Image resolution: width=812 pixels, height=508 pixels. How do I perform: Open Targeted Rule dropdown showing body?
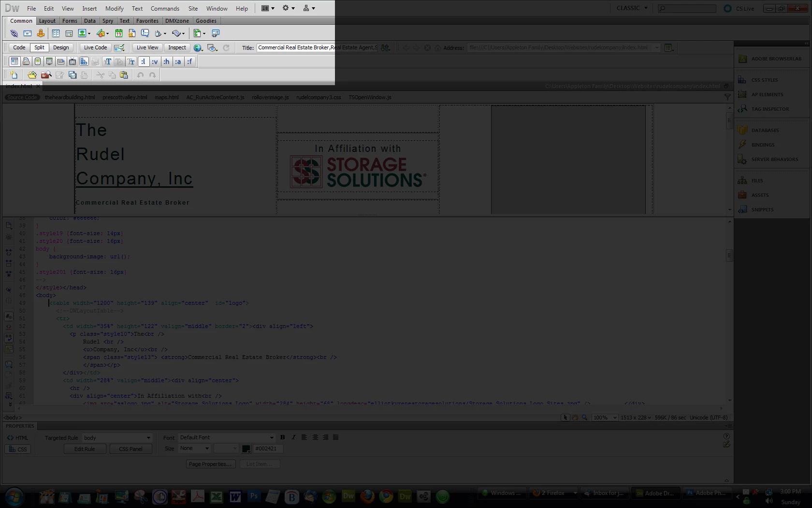pos(117,438)
